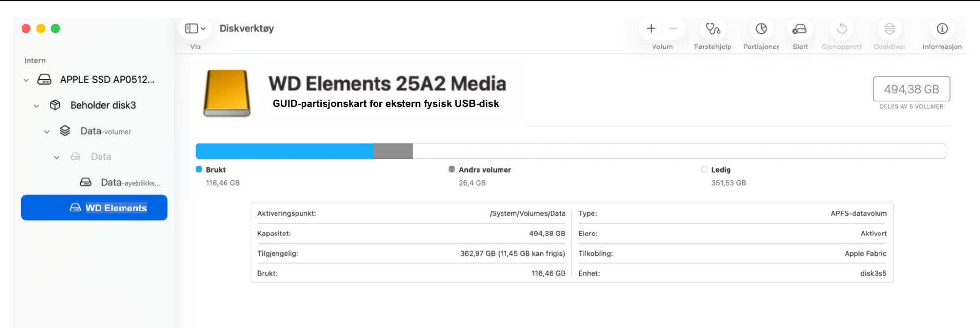Select the Data-øyeblikks snapshot icon
The image size is (980, 328).
(86, 182)
